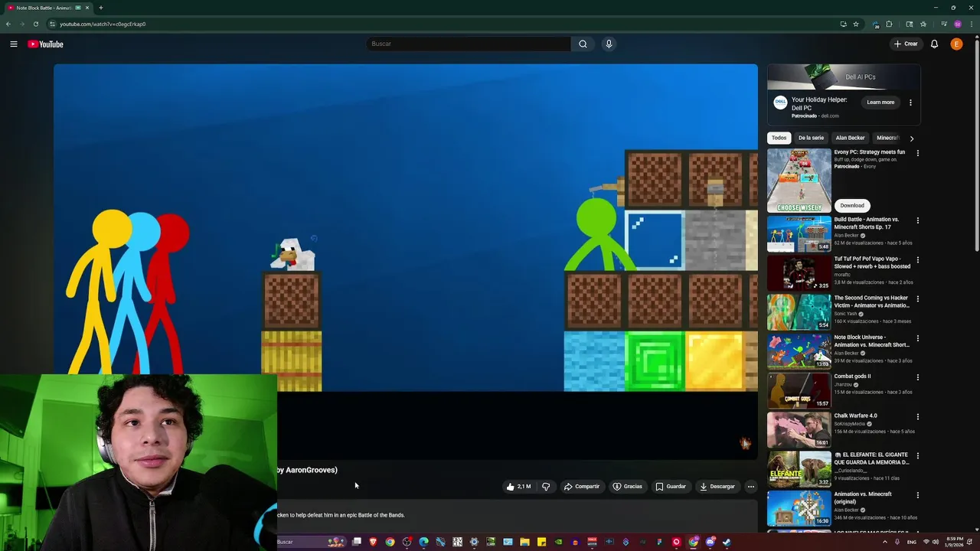Screen dimensions: 980x551
Task: Go to YouTube home via logo
Action: (46, 44)
